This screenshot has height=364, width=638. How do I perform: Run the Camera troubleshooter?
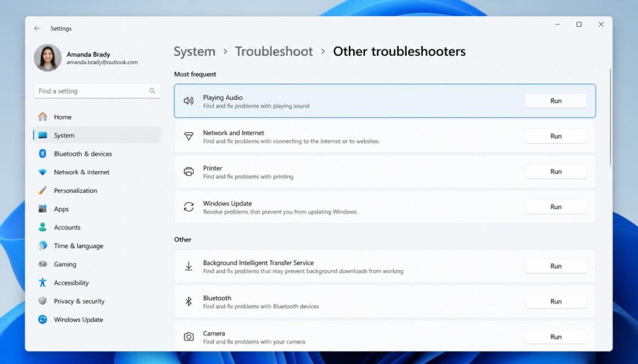(x=556, y=337)
